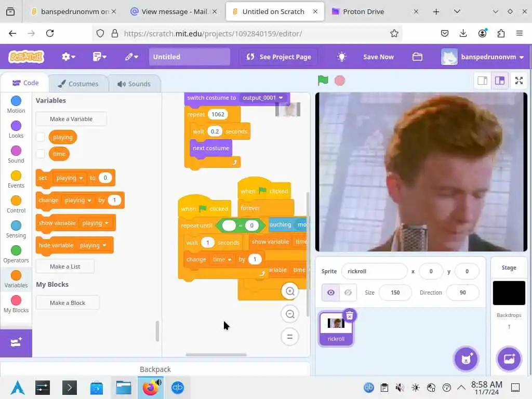Viewport: 532px width, 399px height.
Task: Switch to large stage layout
Action: click(500, 81)
